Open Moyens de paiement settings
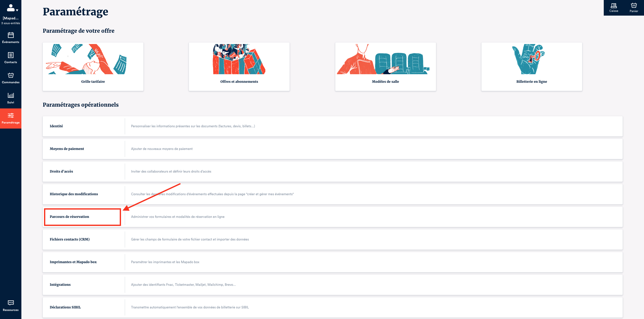 point(67,149)
